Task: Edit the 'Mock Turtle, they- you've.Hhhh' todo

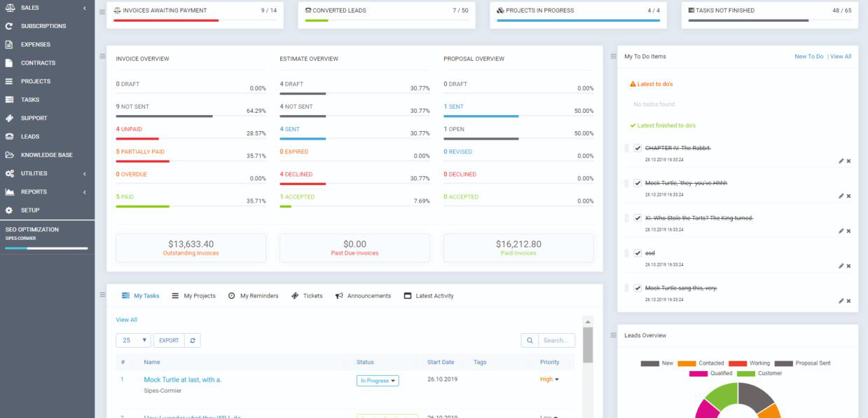Action: tap(841, 196)
